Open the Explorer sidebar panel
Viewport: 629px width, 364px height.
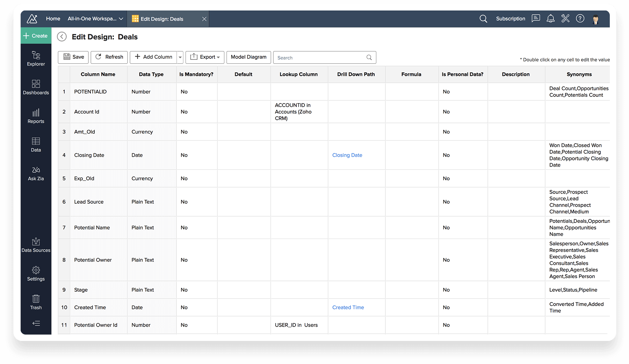pos(36,59)
